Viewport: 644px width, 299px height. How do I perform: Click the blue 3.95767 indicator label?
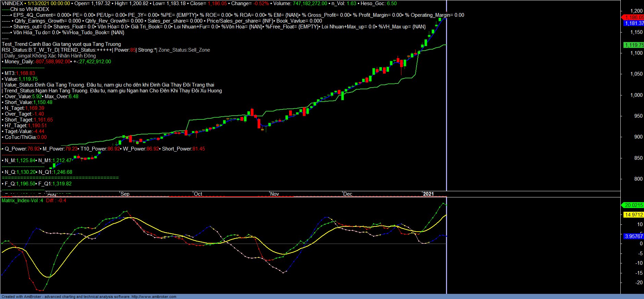pos(633,236)
